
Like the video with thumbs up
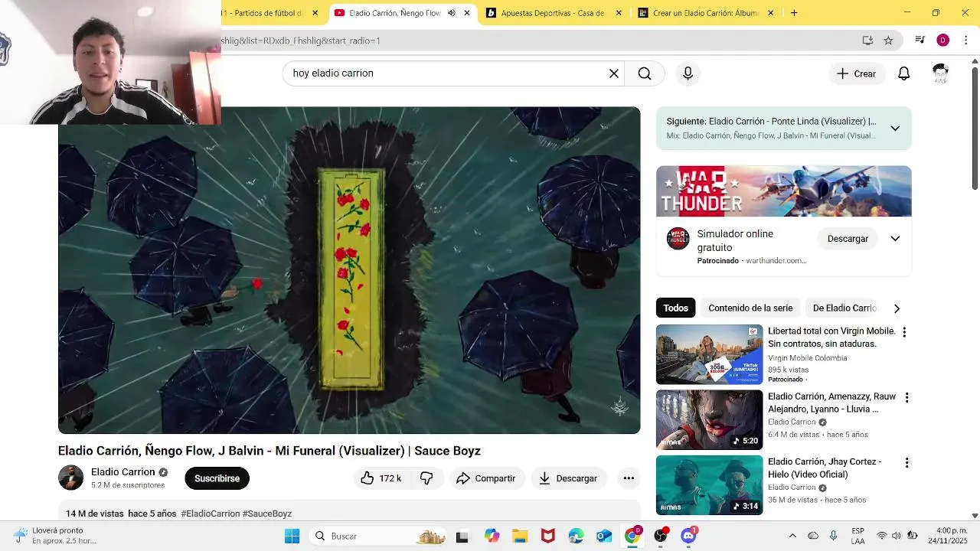(x=381, y=478)
